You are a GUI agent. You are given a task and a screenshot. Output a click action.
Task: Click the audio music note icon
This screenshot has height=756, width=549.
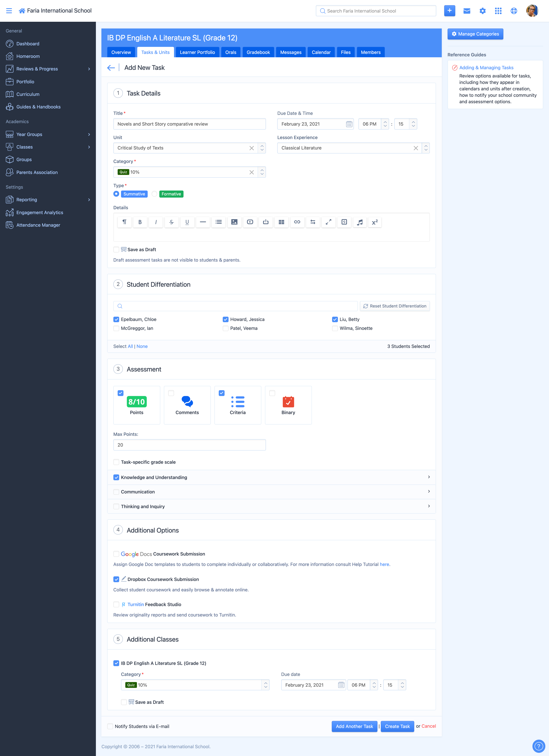360,222
